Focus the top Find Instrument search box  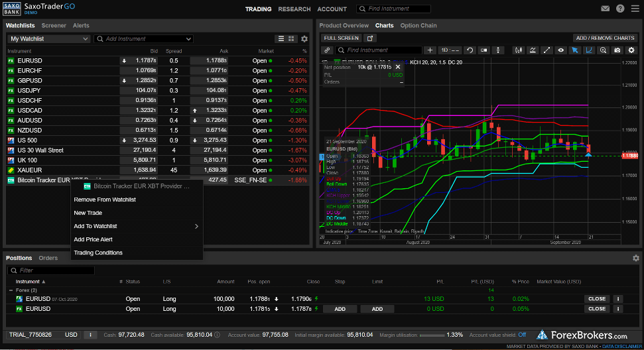pyautogui.click(x=394, y=9)
